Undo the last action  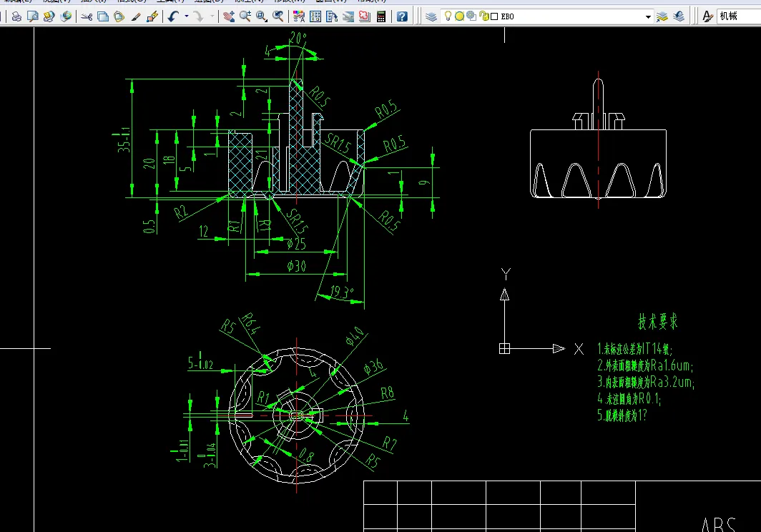tap(173, 16)
